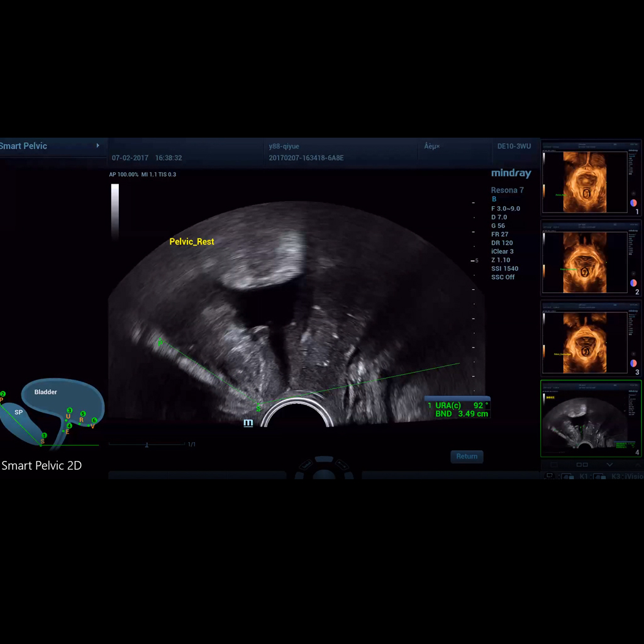
Task: Toggle the SSC Off setting in parameter panel
Action: (x=503, y=277)
